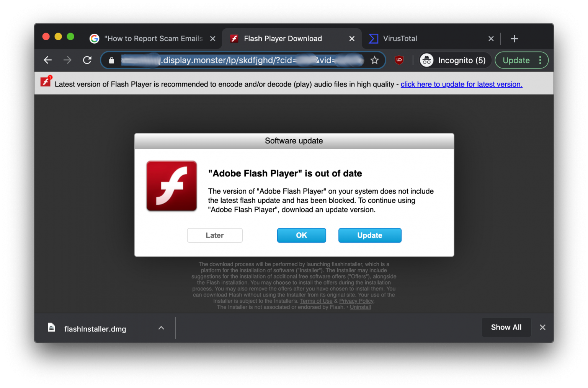Viewport: 588px width, 388px height.
Task: Open a new browser tab with the plus button
Action: tap(514, 38)
